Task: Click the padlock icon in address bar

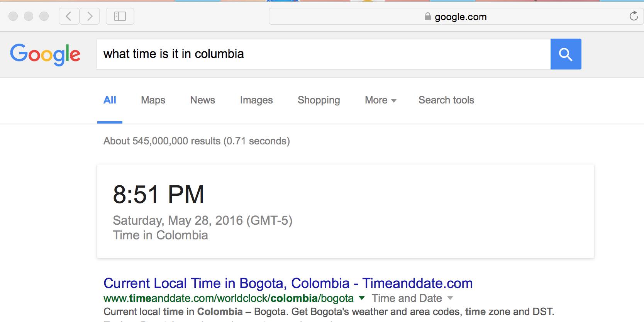Action: pos(427,16)
